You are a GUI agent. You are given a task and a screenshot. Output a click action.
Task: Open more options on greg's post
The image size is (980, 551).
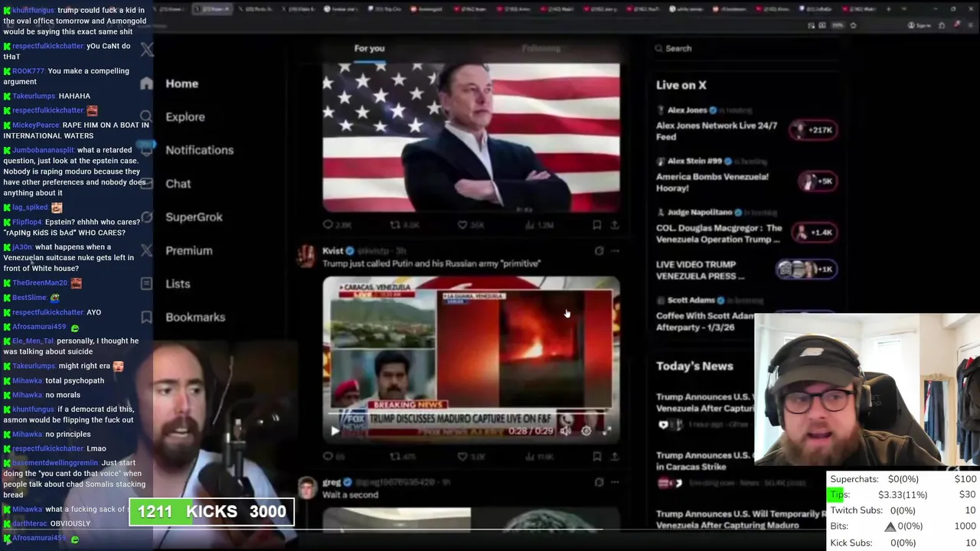pyautogui.click(x=615, y=482)
